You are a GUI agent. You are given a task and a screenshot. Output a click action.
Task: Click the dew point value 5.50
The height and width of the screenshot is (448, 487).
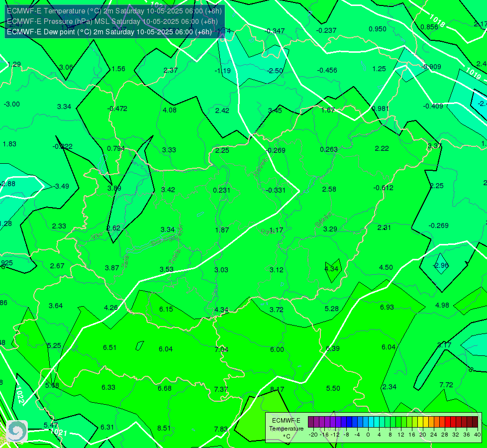coord(333,388)
